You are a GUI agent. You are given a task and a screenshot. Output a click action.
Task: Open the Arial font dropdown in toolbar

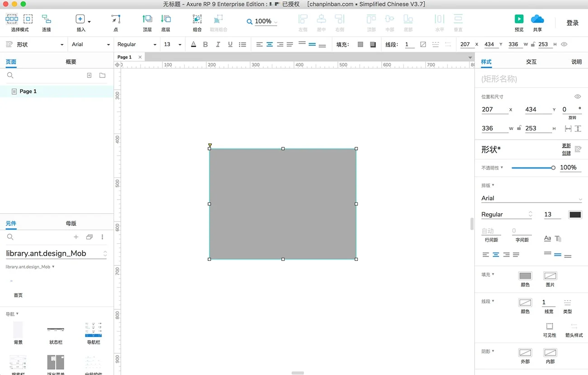90,44
